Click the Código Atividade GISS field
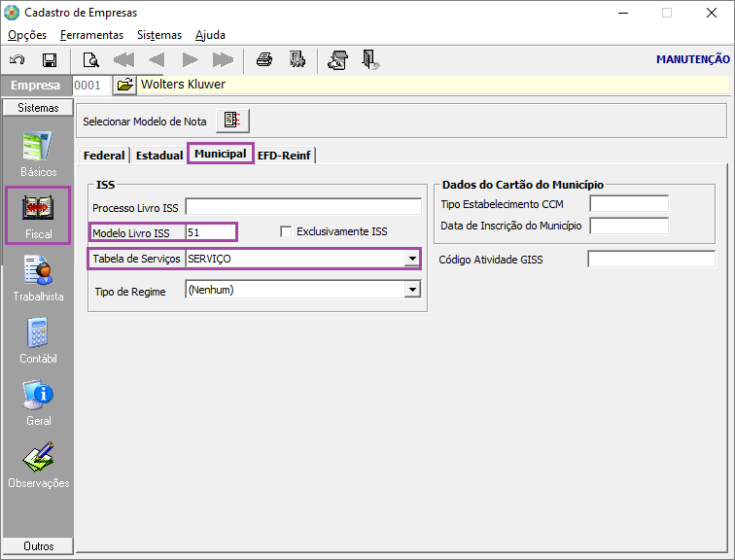Screen dimensions: 735x560 tap(651, 260)
